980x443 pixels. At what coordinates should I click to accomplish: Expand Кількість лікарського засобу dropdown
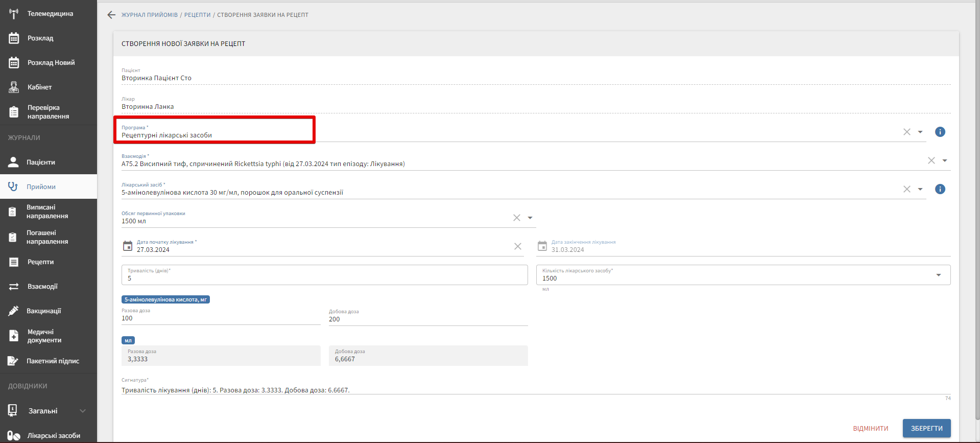click(x=938, y=275)
